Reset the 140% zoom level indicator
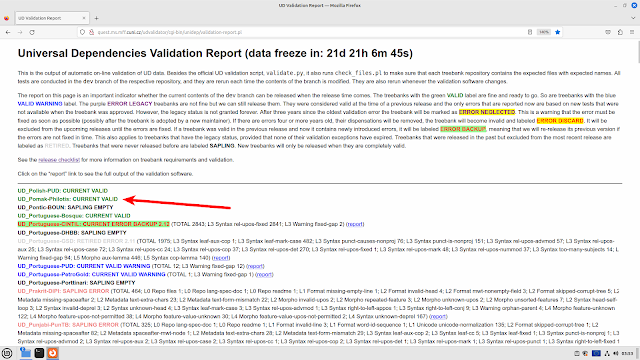The width and height of the screenshot is (640, 360). [543, 32]
